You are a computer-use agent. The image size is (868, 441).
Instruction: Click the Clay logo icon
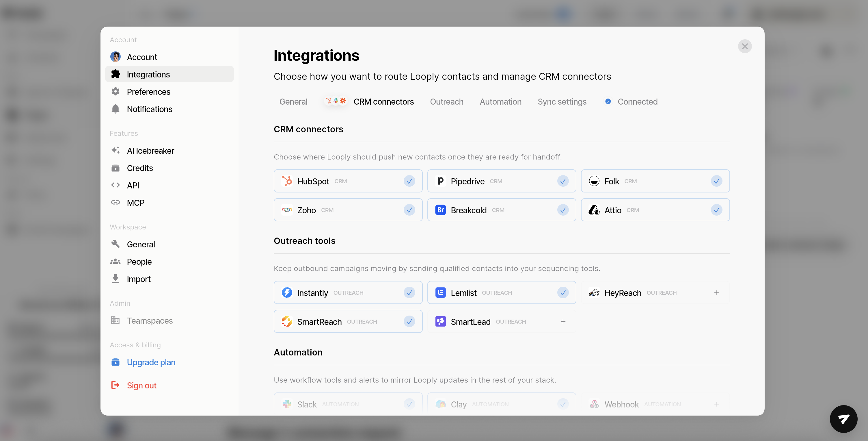pyautogui.click(x=440, y=404)
